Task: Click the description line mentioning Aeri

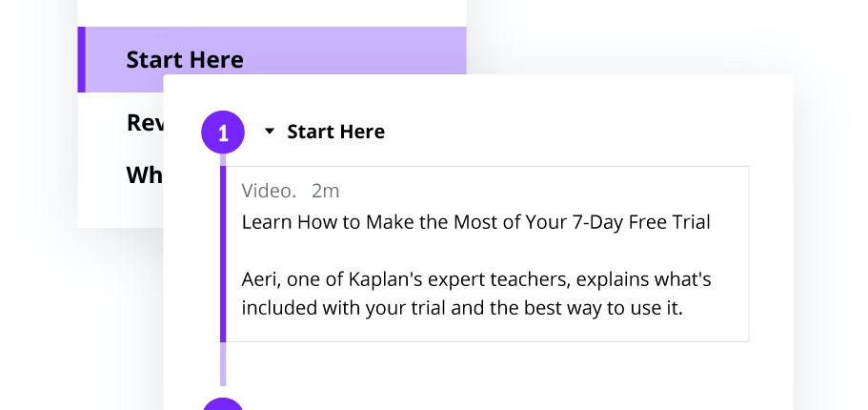Action: pos(476,280)
